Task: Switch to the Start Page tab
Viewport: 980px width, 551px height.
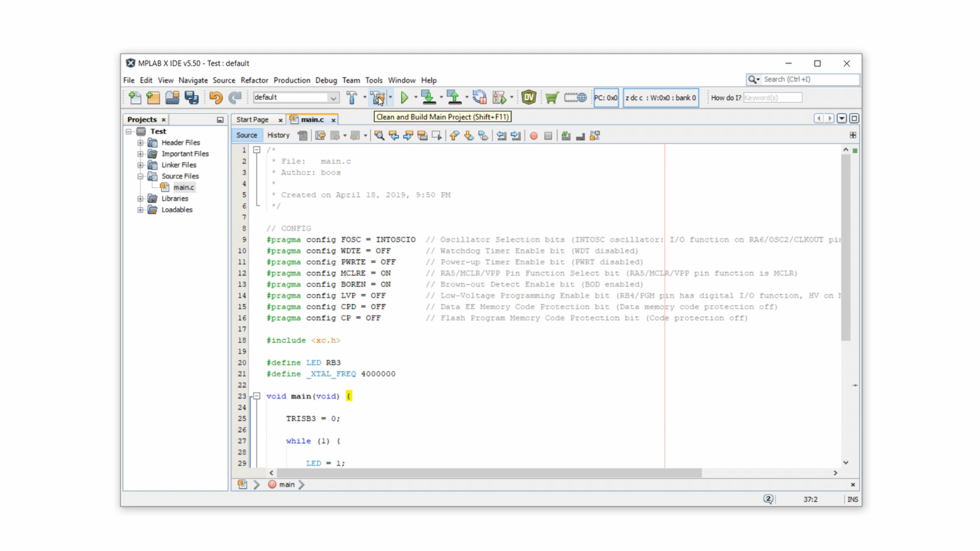Action: click(252, 120)
